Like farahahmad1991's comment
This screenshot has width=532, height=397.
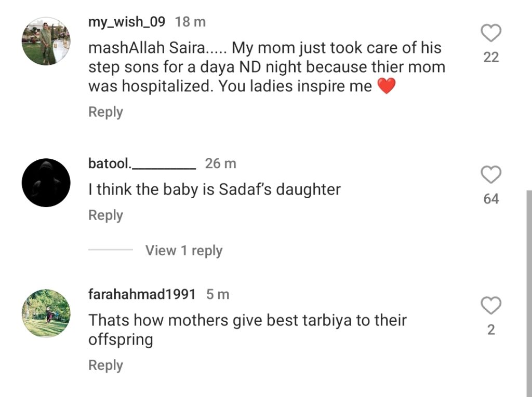coord(491,306)
